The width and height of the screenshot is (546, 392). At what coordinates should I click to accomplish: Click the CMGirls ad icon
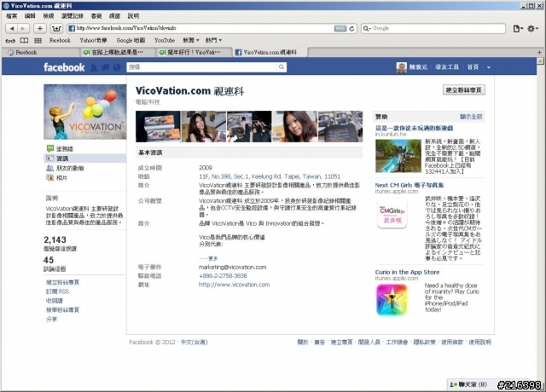(x=392, y=215)
